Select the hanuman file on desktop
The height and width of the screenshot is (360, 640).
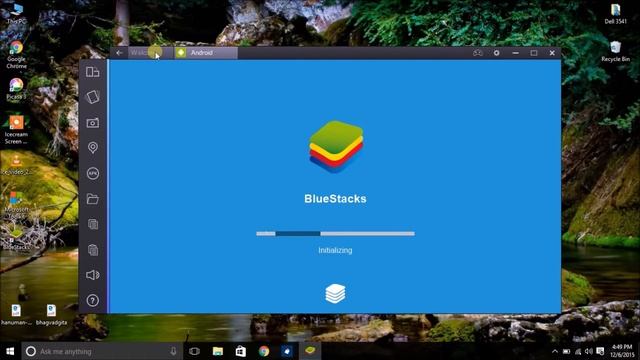tap(16, 315)
